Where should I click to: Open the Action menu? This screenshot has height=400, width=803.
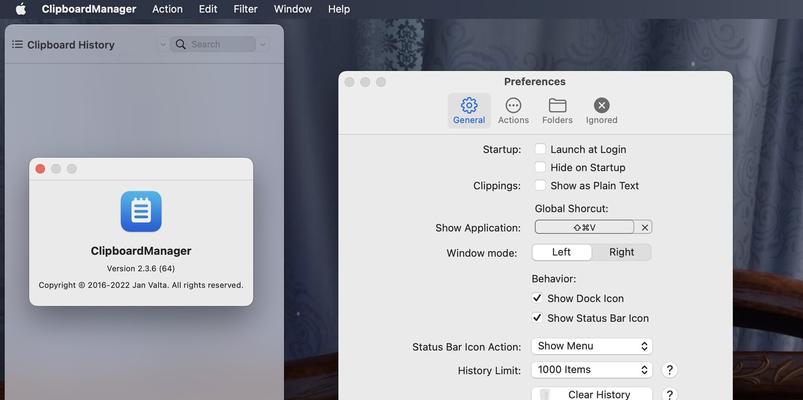point(167,9)
